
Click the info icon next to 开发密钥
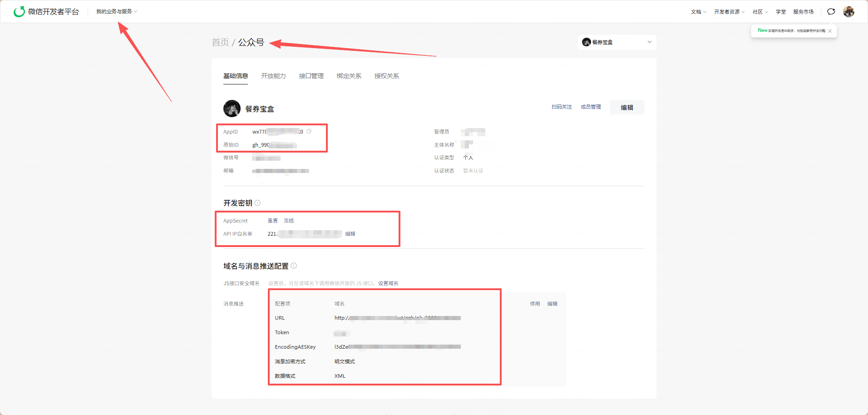click(x=257, y=203)
